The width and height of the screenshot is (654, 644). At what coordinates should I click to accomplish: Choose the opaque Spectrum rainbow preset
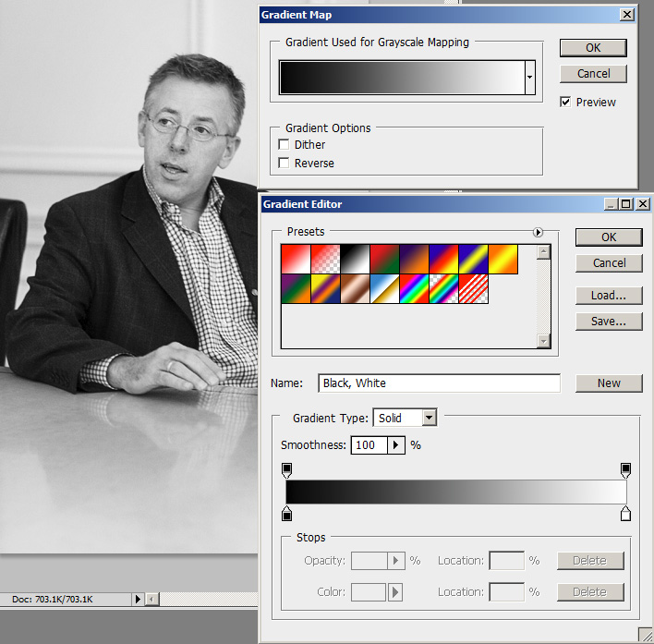click(x=414, y=289)
